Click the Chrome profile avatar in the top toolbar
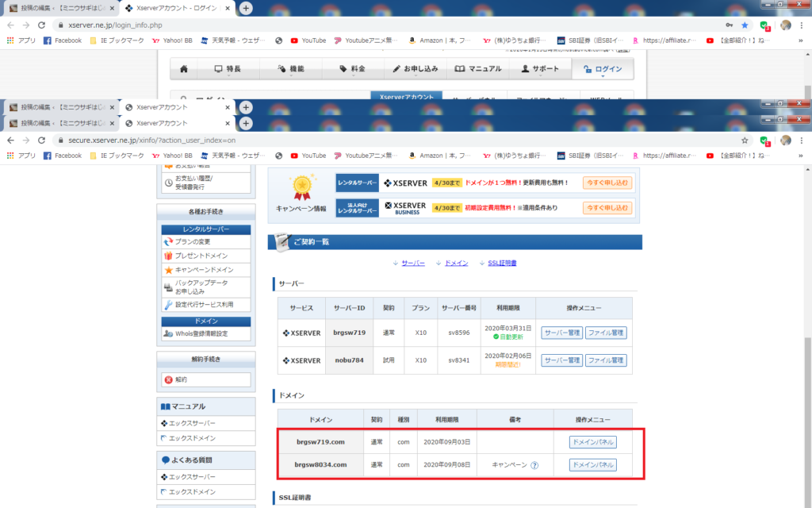Image resolution: width=812 pixels, height=508 pixels. click(785, 25)
